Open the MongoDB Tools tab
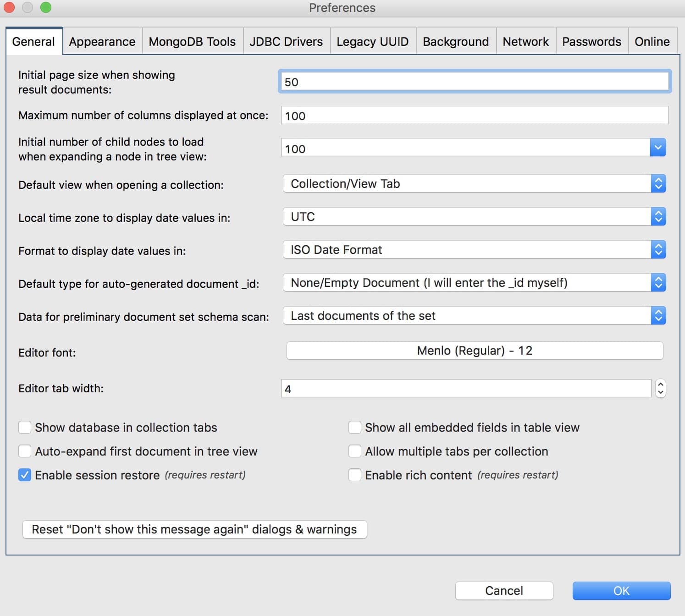The width and height of the screenshot is (685, 616). click(x=192, y=41)
